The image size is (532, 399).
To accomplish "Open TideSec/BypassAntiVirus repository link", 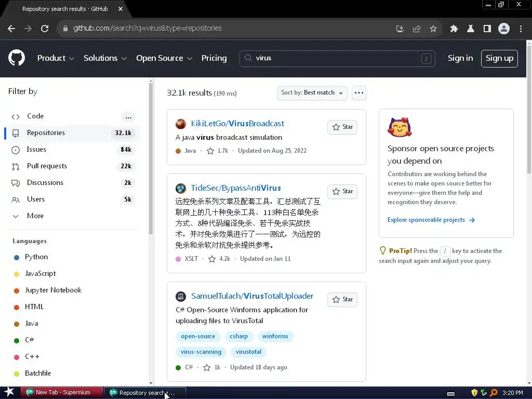I will click(236, 188).
